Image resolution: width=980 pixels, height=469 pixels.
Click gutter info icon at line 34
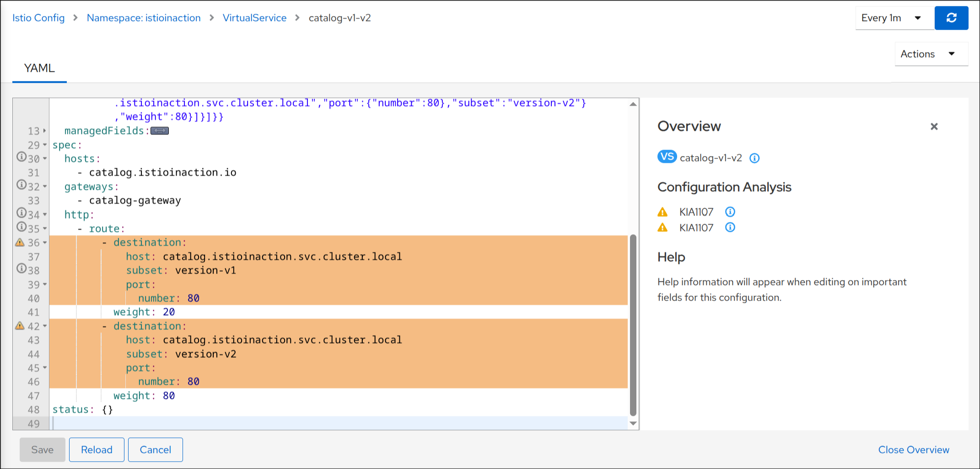pyautogui.click(x=21, y=213)
